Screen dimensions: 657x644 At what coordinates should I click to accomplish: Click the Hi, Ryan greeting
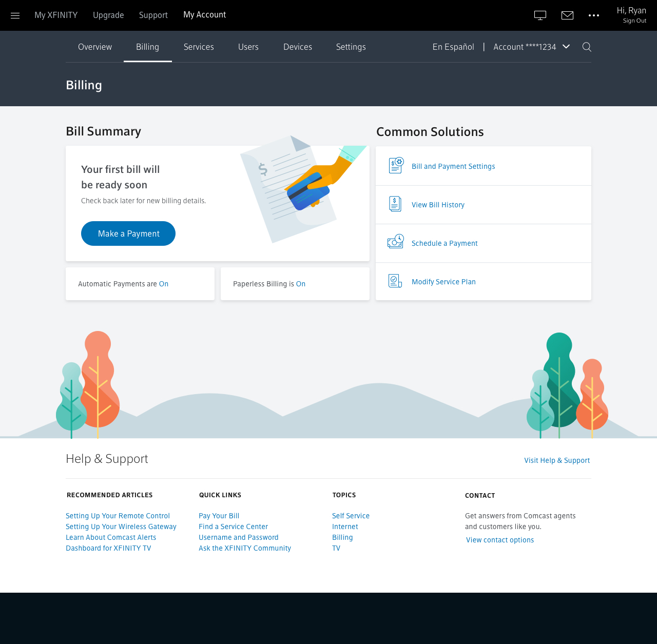tap(631, 10)
